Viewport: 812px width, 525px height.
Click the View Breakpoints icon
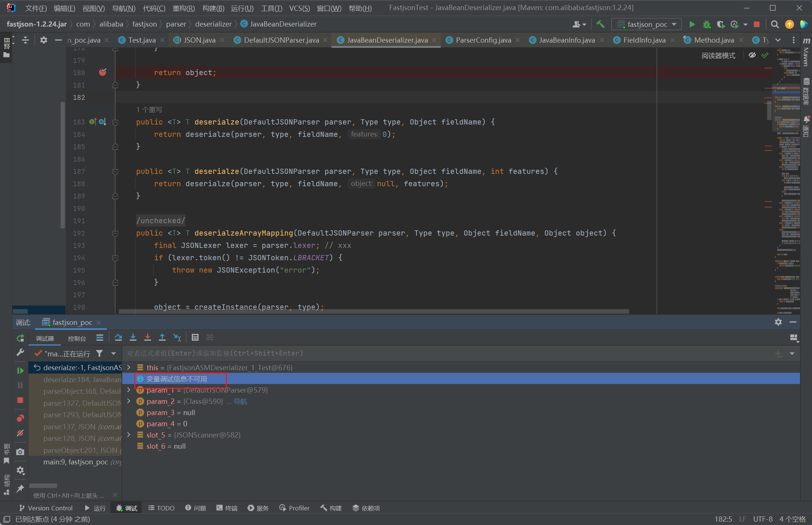click(x=20, y=418)
